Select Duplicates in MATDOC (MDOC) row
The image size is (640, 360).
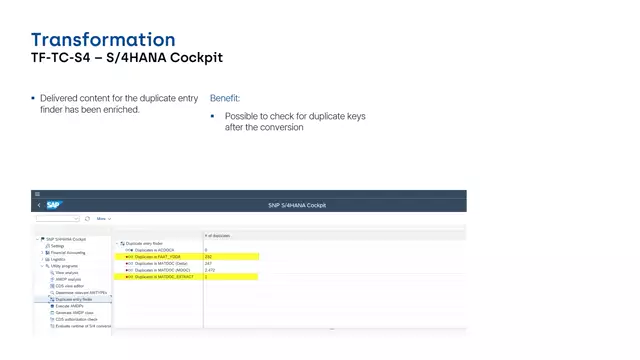point(162,270)
